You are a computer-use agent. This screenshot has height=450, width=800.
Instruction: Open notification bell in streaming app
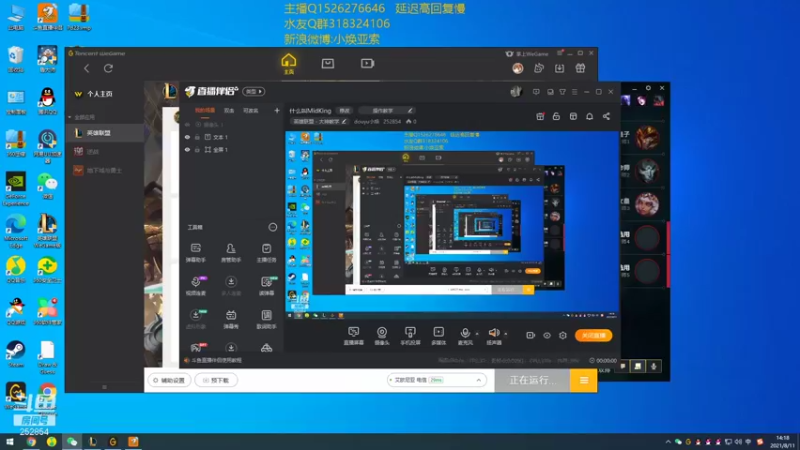click(589, 116)
